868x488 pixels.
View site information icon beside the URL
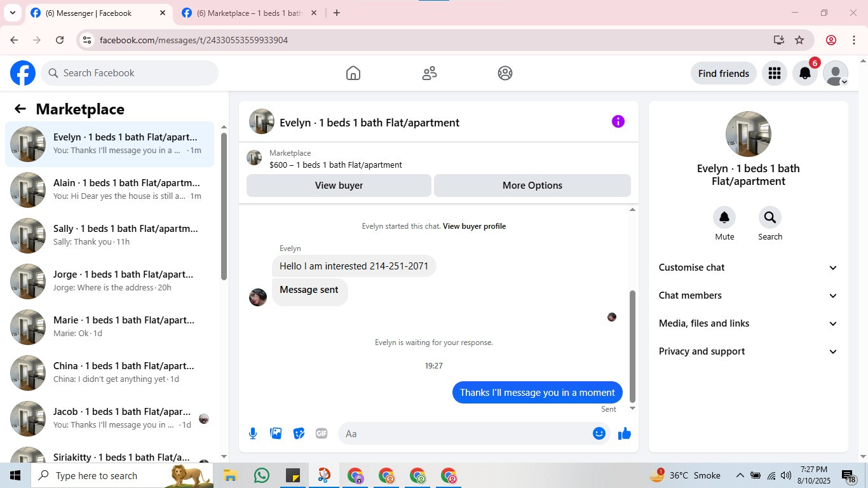(87, 40)
